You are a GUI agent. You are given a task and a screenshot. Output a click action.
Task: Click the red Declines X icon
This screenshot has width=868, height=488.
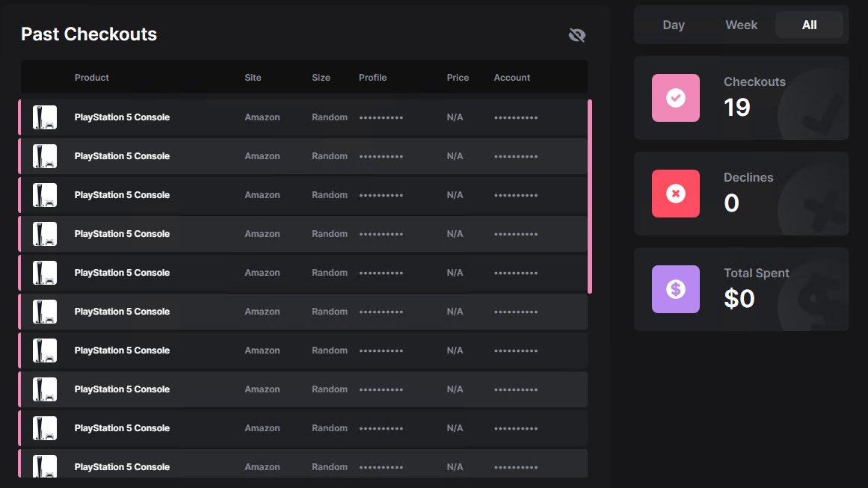tap(675, 194)
